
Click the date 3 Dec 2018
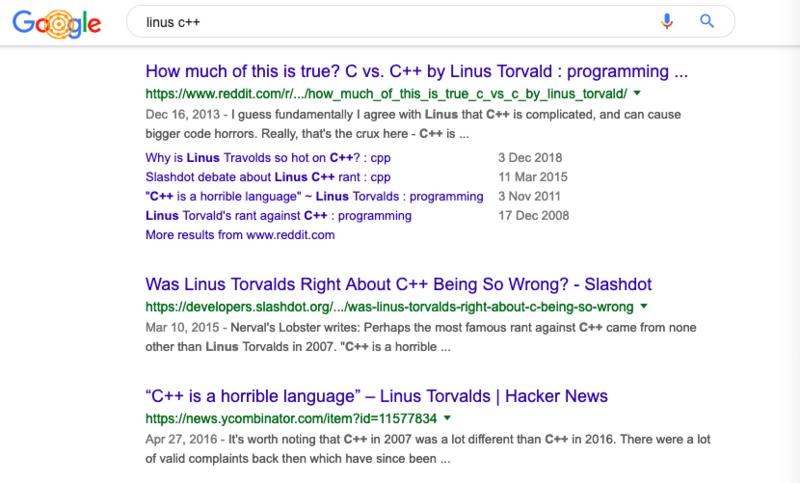(530, 158)
